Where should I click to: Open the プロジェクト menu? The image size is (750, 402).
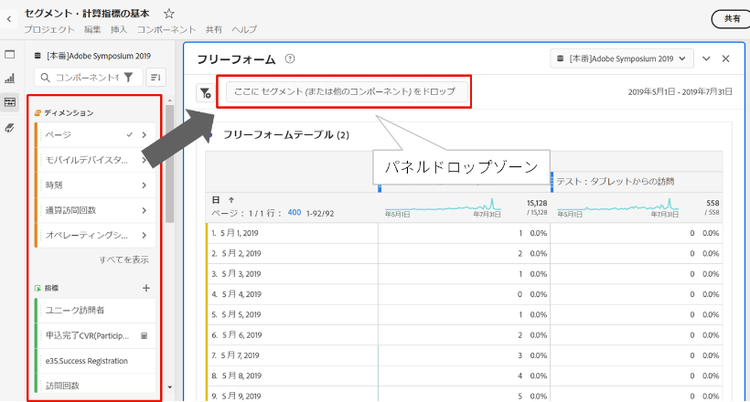click(x=48, y=30)
